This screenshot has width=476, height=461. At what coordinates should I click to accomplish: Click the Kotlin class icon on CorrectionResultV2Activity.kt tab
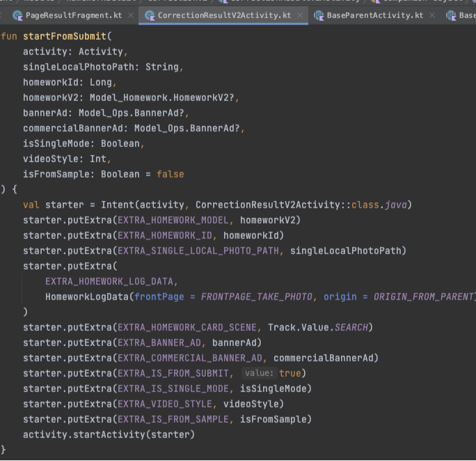pyautogui.click(x=150, y=15)
